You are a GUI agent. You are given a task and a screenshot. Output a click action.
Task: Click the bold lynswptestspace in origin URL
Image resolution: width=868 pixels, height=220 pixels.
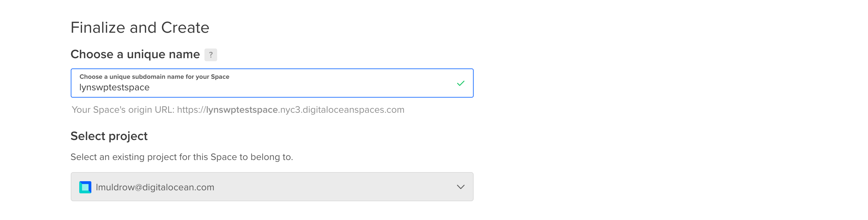(x=242, y=110)
